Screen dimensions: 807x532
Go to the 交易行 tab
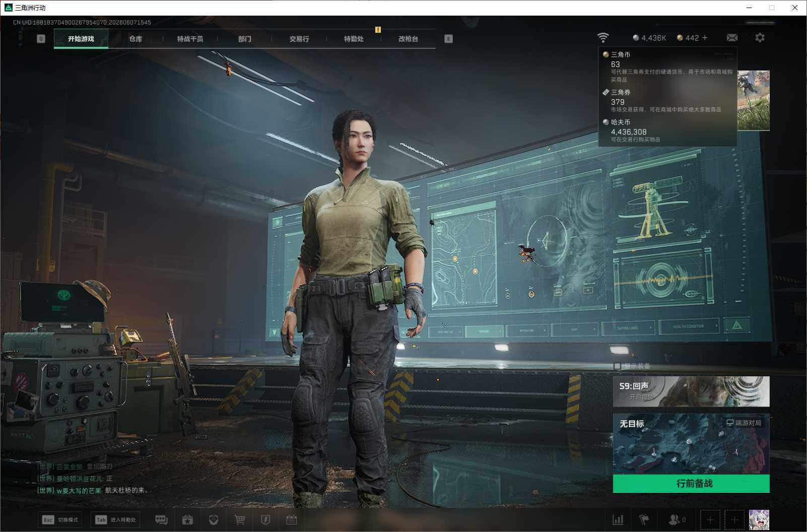299,39
